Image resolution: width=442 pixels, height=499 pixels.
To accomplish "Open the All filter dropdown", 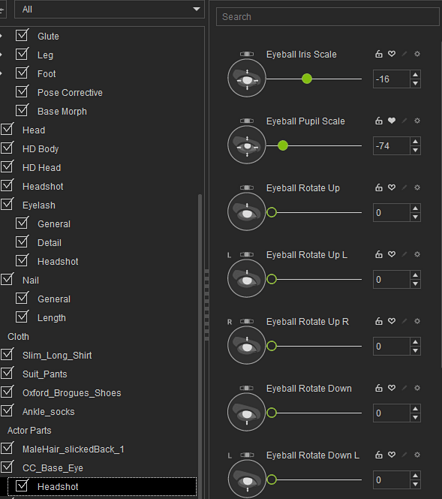I will point(109,9).
